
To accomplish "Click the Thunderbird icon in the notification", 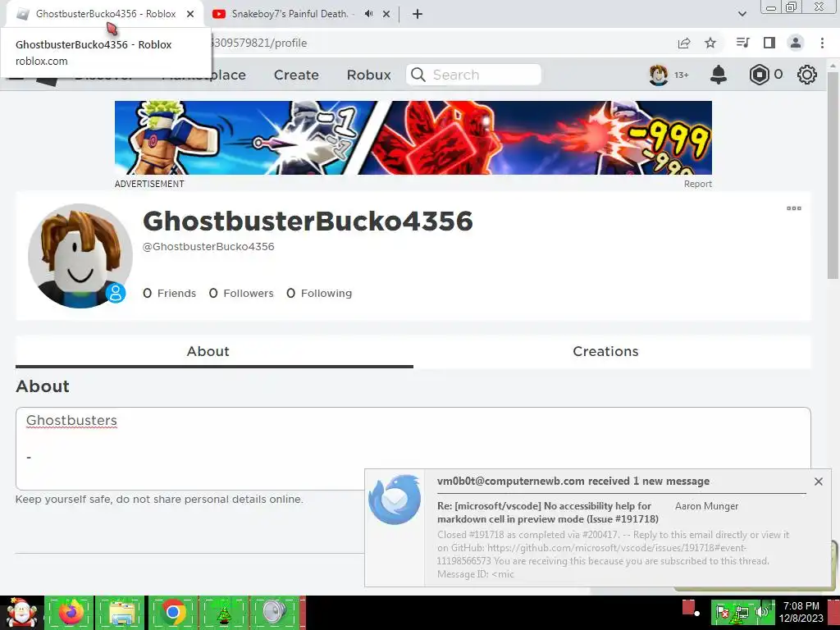I will pos(395,500).
